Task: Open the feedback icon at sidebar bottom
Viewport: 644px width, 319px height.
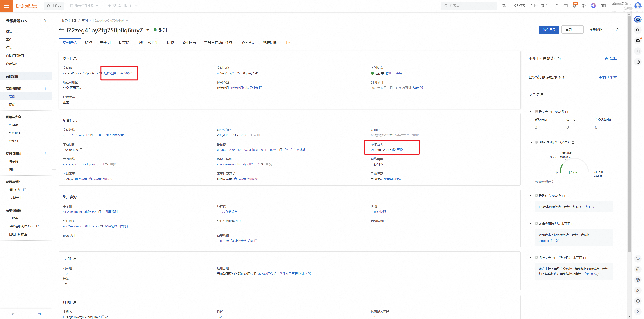Action: click(x=39, y=314)
